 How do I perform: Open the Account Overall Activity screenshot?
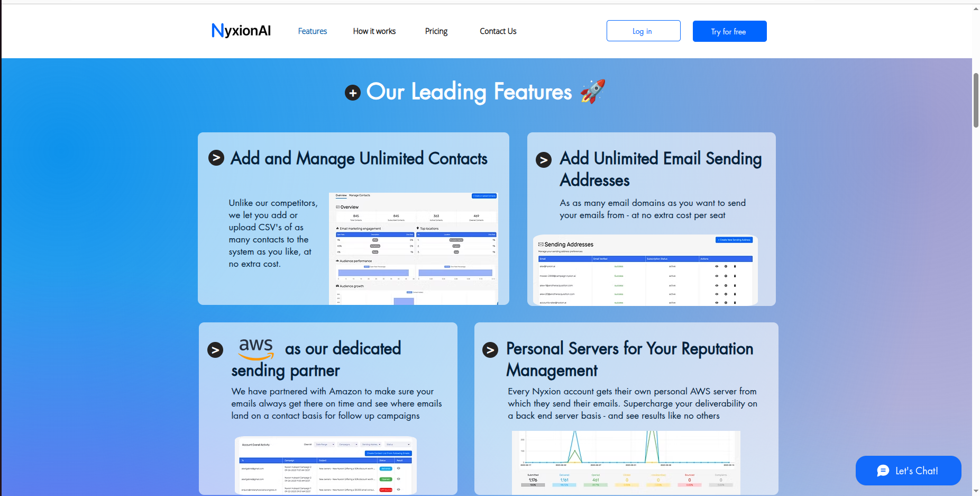coord(326,465)
